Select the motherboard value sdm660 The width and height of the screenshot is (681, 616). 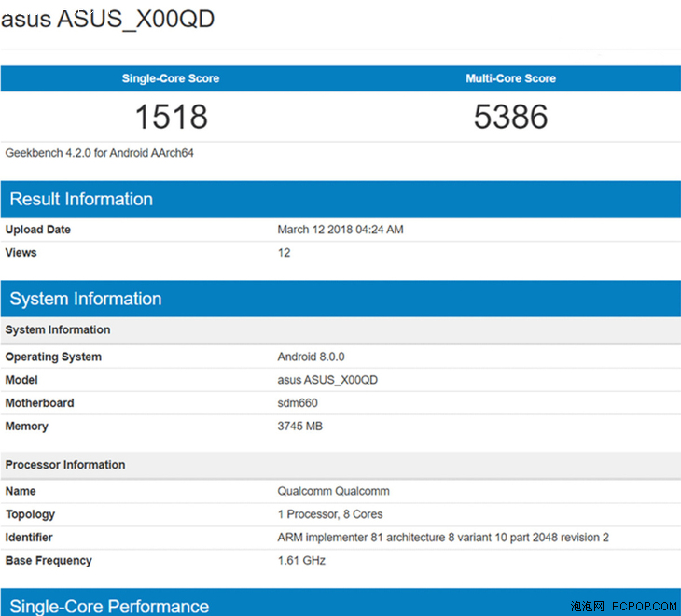coord(298,403)
